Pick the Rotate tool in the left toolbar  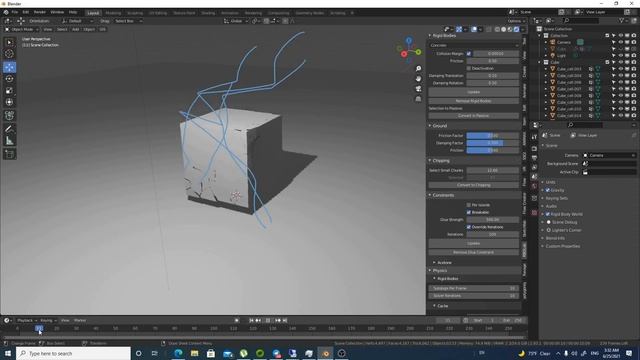[x=9, y=79]
